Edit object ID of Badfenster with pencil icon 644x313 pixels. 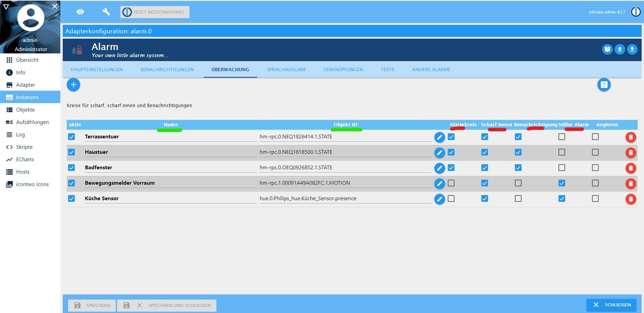[439, 168]
